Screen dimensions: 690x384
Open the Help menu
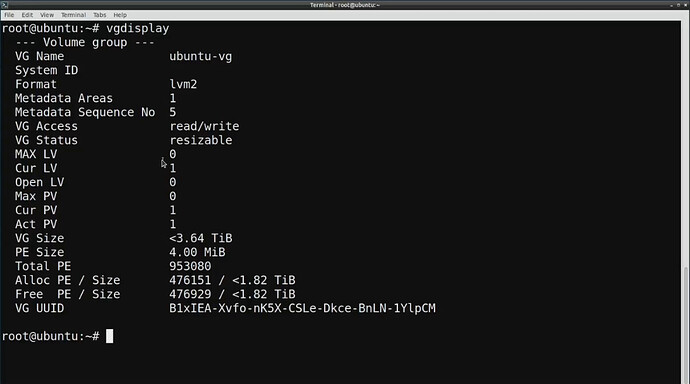coord(120,15)
